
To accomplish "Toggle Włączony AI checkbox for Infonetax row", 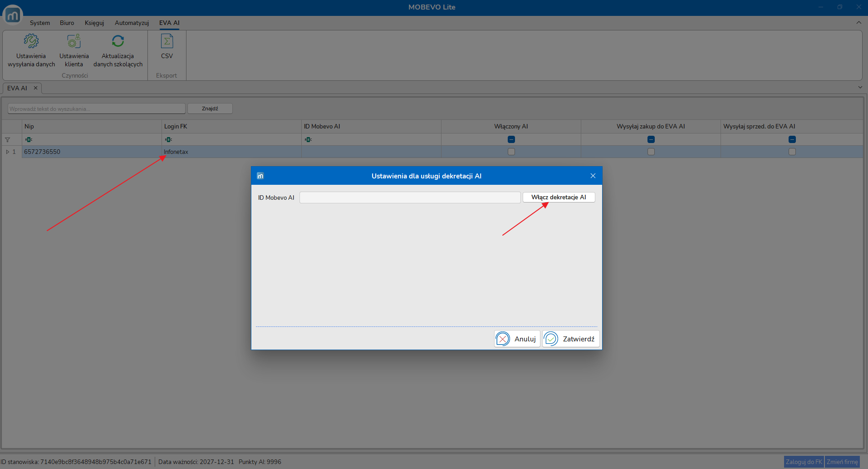I will click(x=511, y=152).
